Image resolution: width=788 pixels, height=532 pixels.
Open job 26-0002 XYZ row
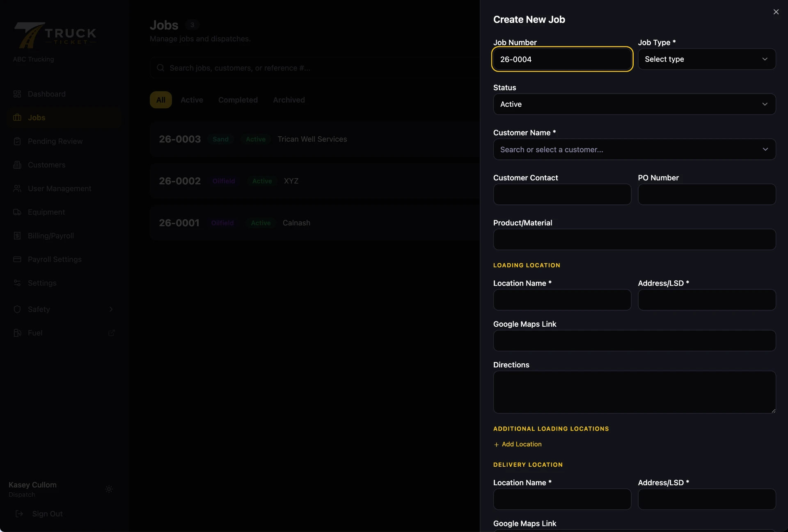point(315,181)
